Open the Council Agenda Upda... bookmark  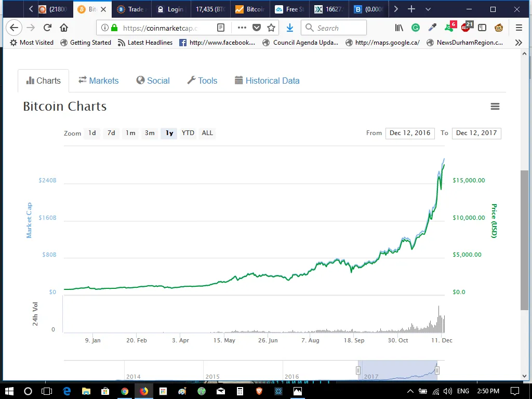[301, 43]
